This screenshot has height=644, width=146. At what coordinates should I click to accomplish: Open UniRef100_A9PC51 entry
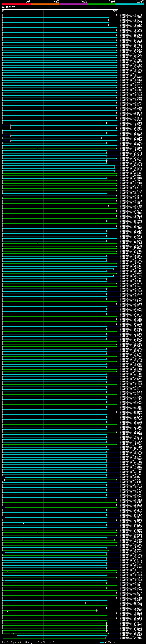tap(131, 30)
